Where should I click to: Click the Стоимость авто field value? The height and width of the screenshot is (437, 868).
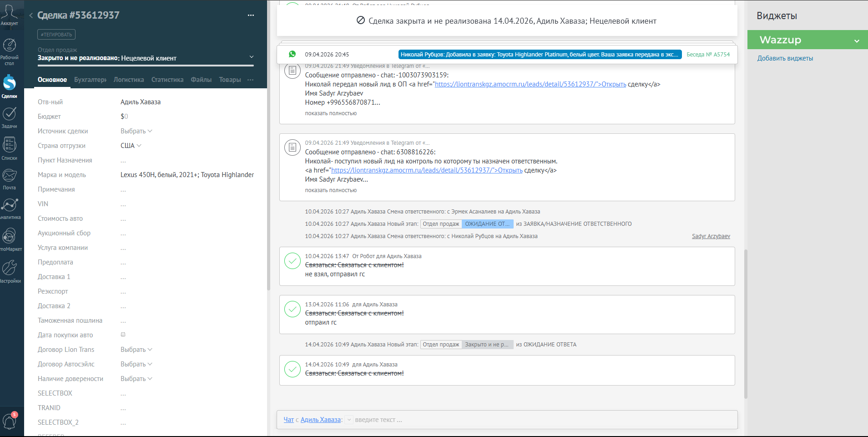[x=123, y=218]
